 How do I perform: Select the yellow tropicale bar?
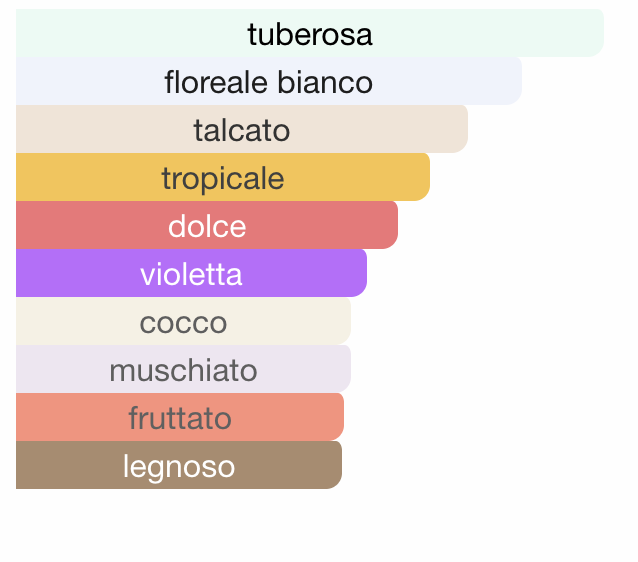point(223,177)
